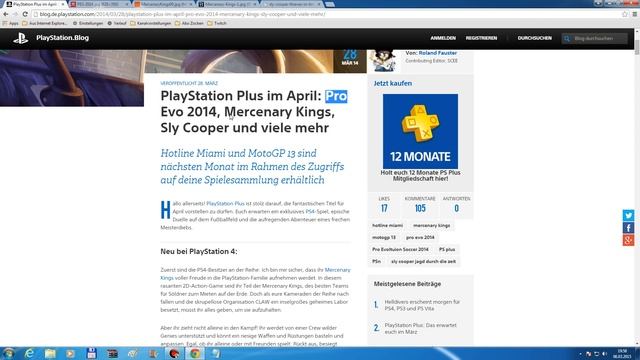
Task: Open the Aus Internet Explorer bookmark folder
Action: pyautogui.click(x=45, y=23)
